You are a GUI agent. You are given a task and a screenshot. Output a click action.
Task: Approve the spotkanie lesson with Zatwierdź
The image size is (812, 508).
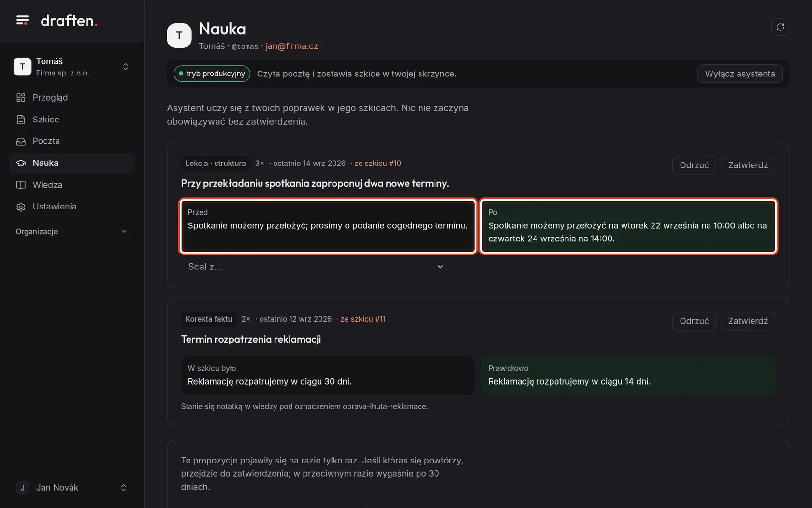[x=748, y=165]
